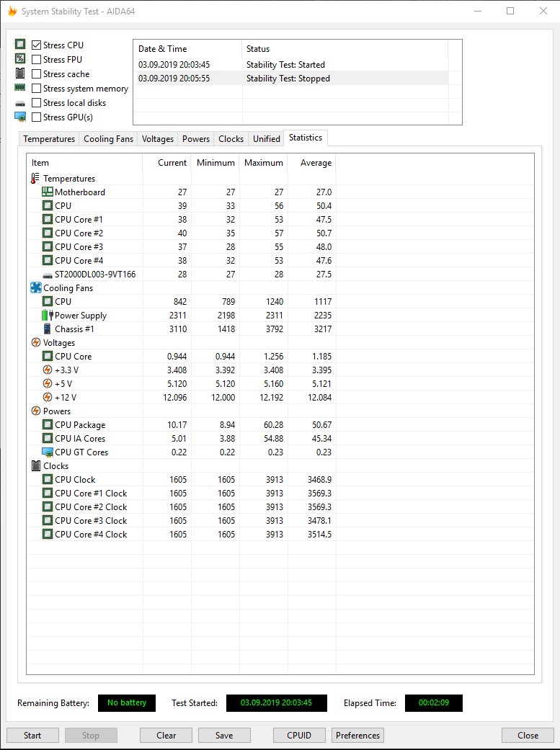Screen dimensions: 560x750
Task: Click the orange bolt icon next to Powers
Action: pyautogui.click(x=36, y=411)
